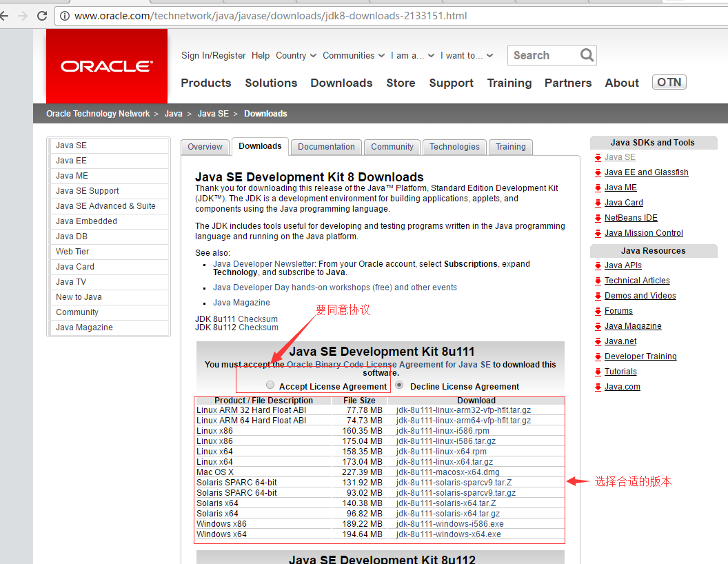Open the About menu item
The height and width of the screenshot is (564, 728).
coord(622,83)
